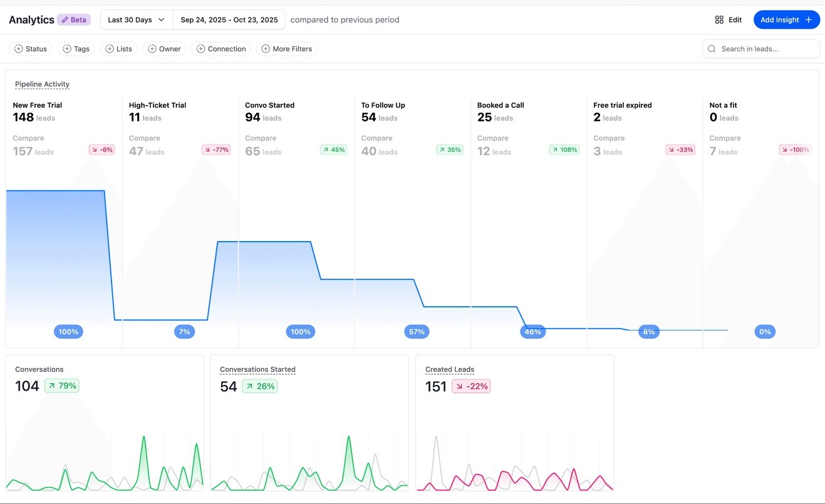This screenshot has width=825, height=504.
Task: Select the New Free Trial stage heading
Action: click(x=38, y=105)
